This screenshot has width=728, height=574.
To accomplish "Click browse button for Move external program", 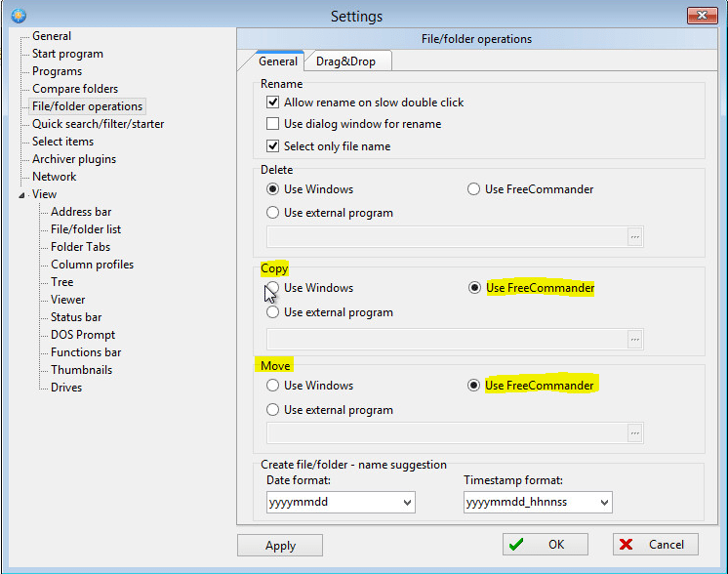I will (635, 433).
